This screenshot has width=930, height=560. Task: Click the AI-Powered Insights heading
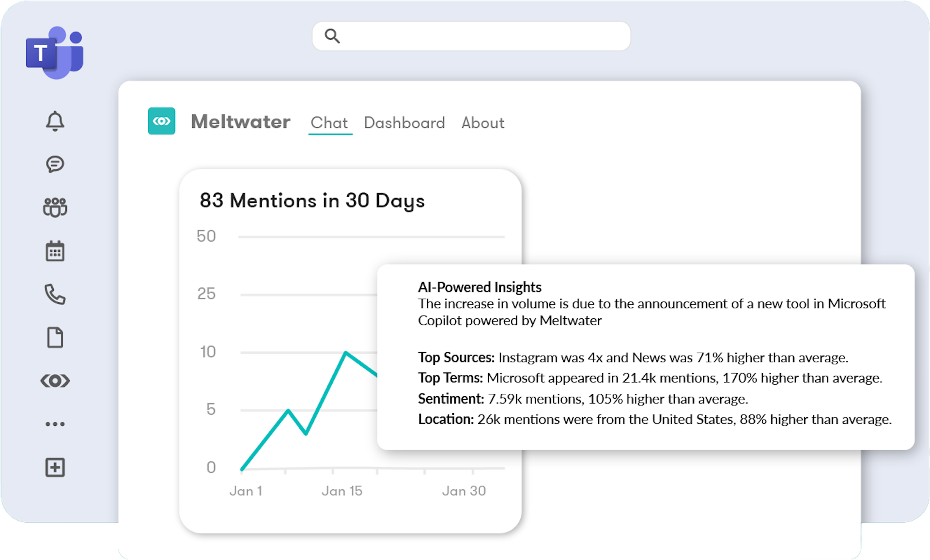480,287
